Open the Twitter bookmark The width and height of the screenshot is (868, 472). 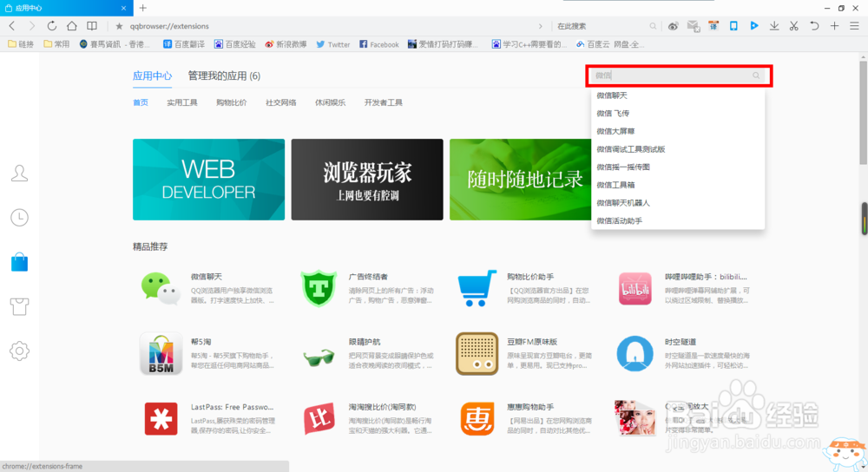click(x=333, y=44)
